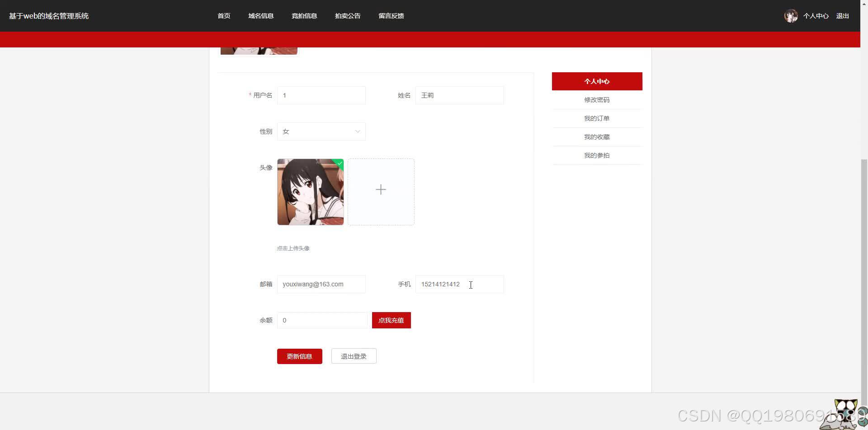Click the 点我充值 recharge button
This screenshot has width=868, height=430.
click(x=391, y=320)
